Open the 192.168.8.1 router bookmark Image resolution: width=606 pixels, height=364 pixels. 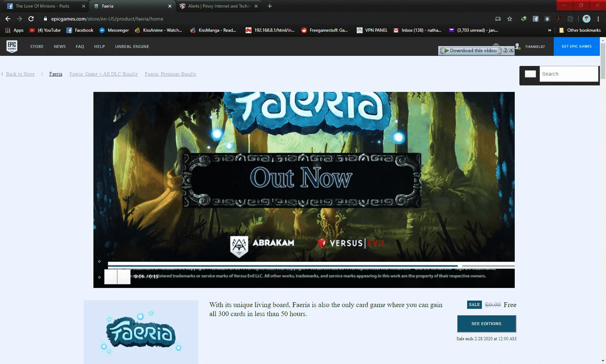pyautogui.click(x=270, y=30)
